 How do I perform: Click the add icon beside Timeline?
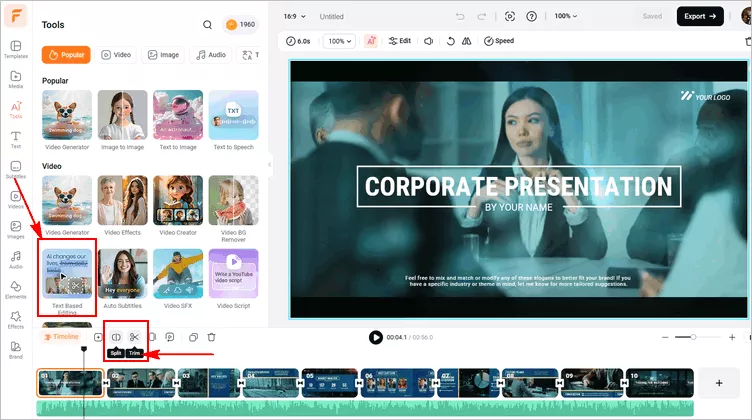[x=98, y=337]
